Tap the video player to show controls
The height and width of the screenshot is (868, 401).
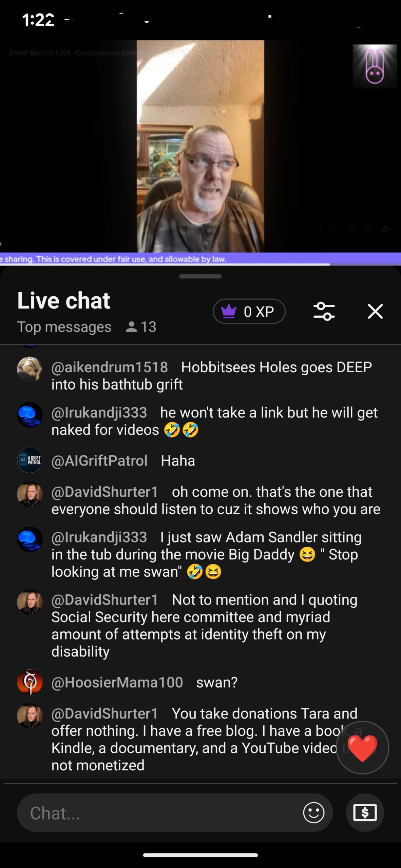[x=200, y=146]
